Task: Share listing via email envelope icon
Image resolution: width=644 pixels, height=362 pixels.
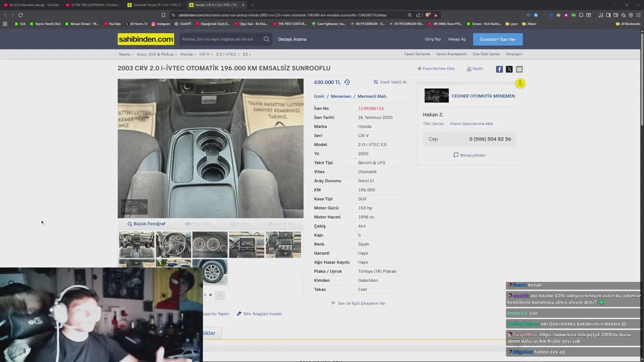Action: pos(519,69)
